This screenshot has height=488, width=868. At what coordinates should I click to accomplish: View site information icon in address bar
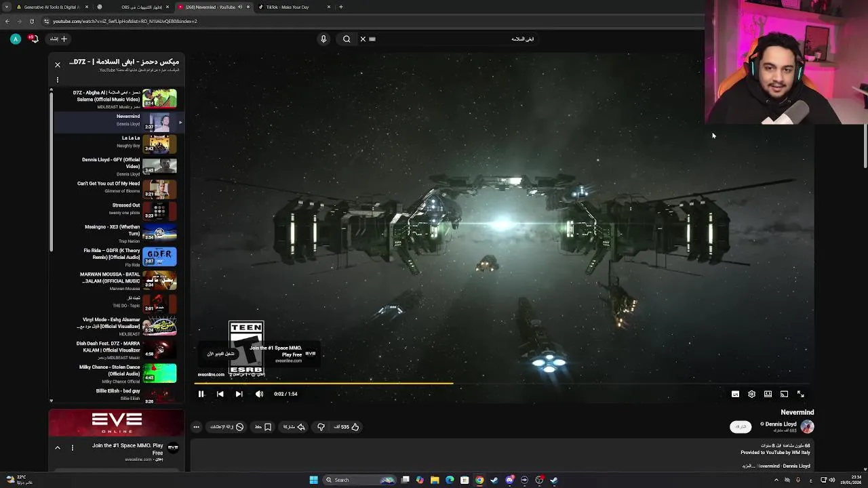click(46, 21)
